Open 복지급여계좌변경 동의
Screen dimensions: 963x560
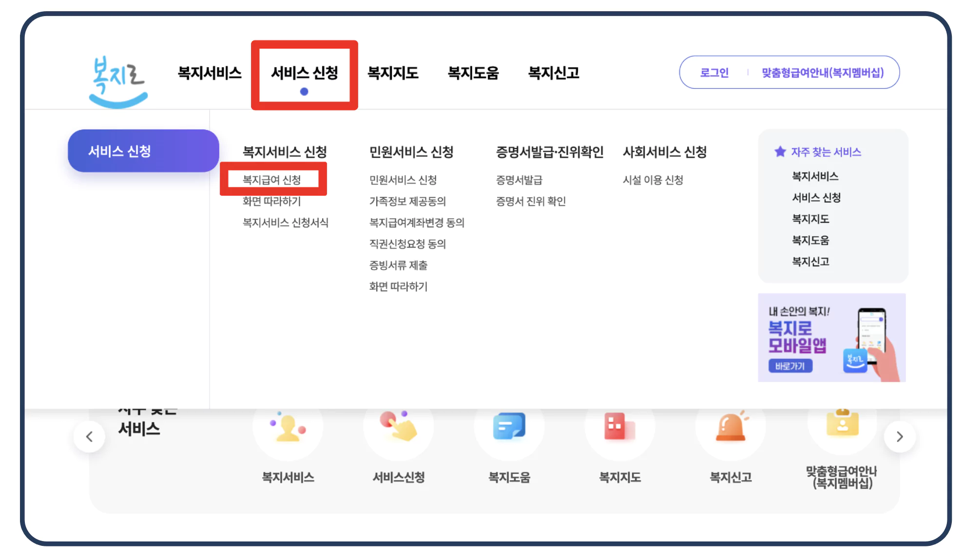tap(417, 223)
